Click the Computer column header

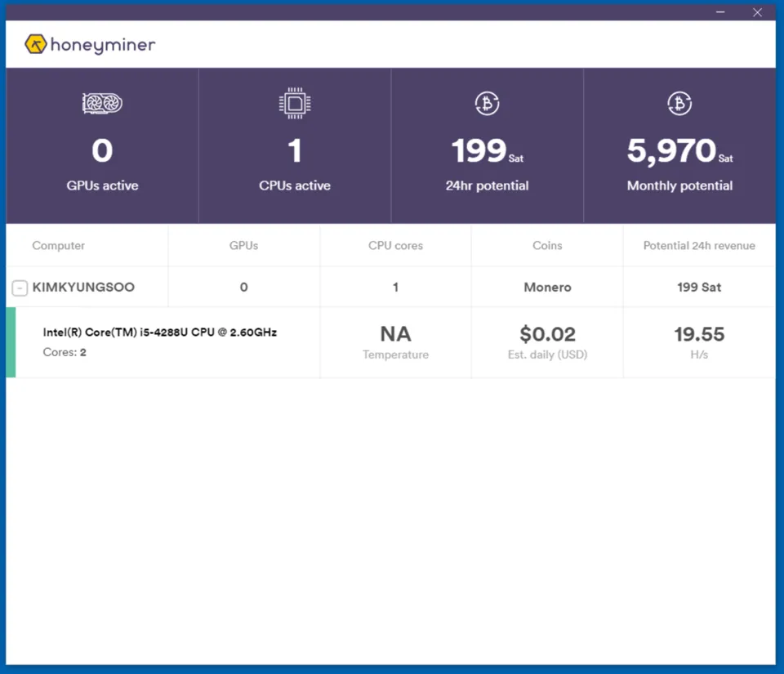tap(59, 246)
